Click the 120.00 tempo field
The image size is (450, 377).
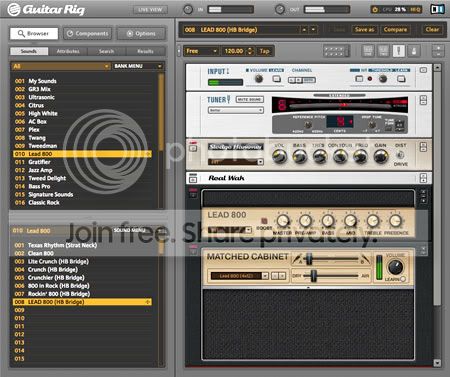tap(234, 51)
